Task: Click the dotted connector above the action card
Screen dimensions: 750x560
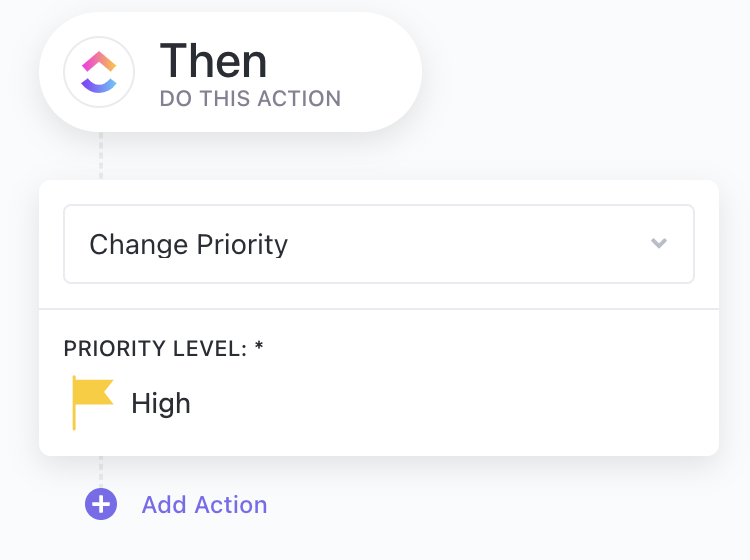Action: 101,157
